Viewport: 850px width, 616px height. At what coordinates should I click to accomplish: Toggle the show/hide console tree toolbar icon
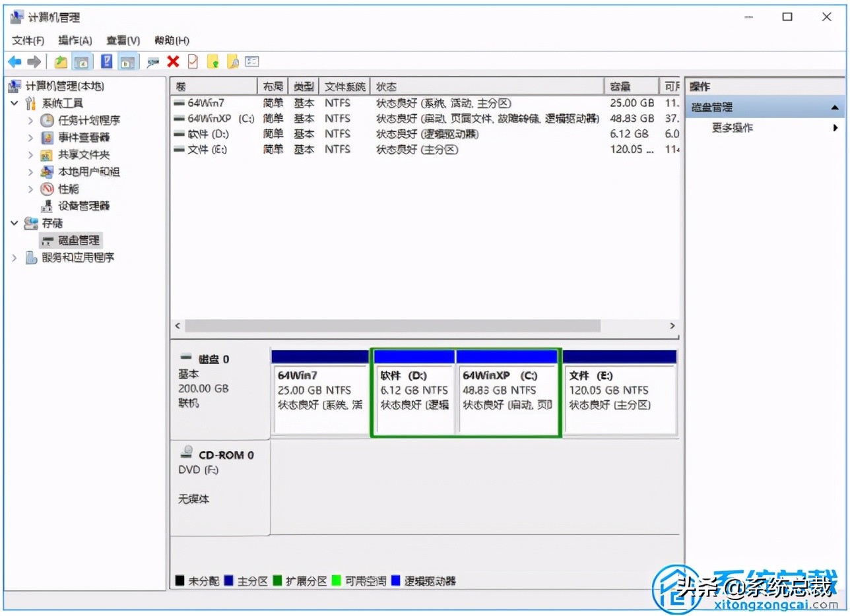coord(81,61)
